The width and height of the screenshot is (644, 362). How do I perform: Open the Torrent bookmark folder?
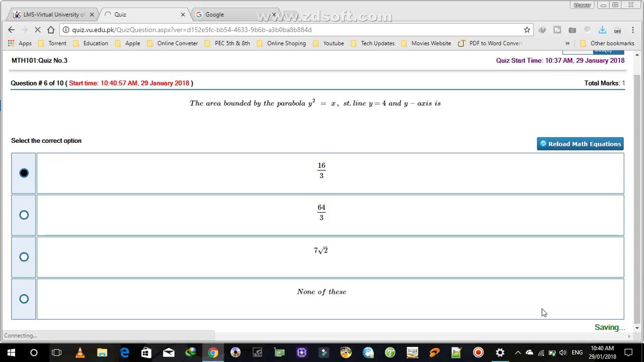coord(52,43)
